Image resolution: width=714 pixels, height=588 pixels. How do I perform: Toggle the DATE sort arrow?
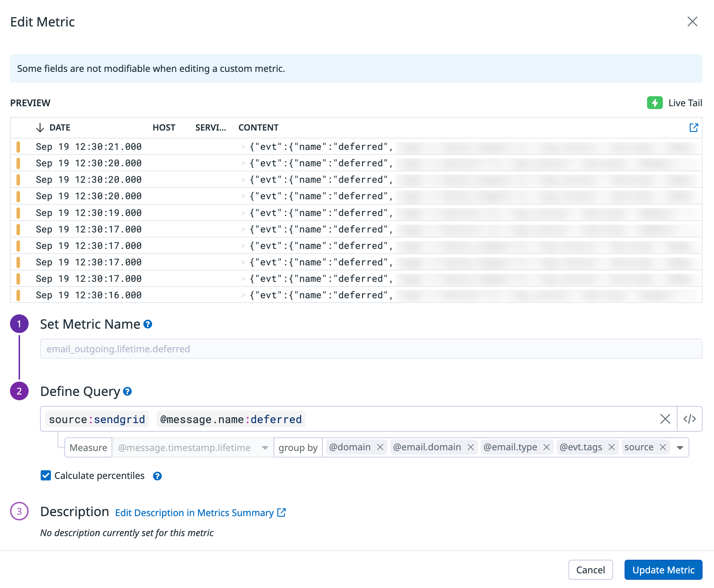40,127
